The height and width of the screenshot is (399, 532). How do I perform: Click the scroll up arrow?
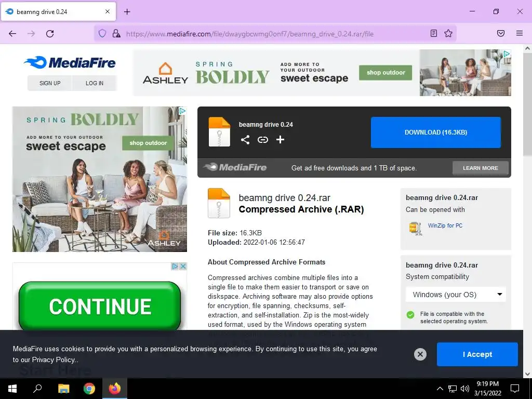click(527, 48)
